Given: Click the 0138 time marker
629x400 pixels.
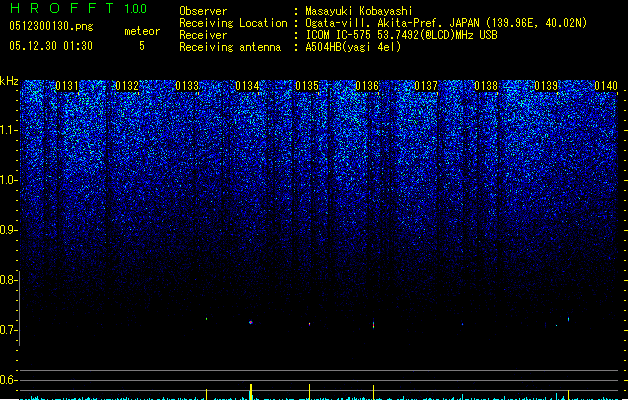Looking at the screenshot, I should click(x=486, y=86).
